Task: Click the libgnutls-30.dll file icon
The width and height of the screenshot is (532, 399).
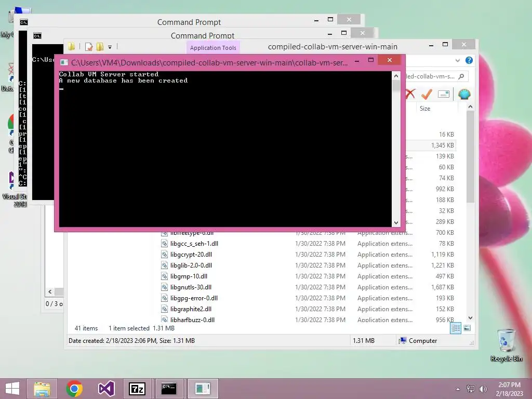Action: pos(164,287)
